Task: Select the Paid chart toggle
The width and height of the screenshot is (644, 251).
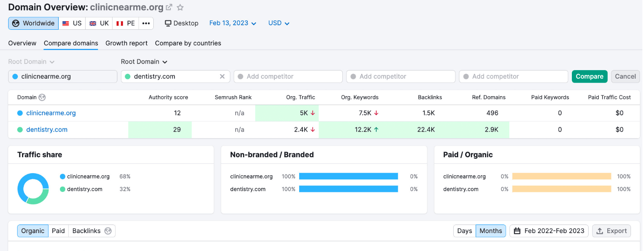Action: (58, 231)
